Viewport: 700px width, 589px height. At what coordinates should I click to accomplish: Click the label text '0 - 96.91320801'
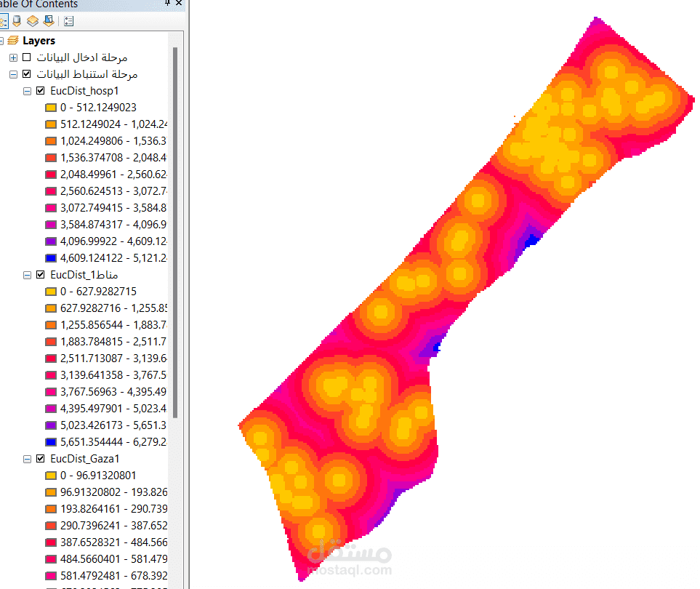tap(98, 475)
